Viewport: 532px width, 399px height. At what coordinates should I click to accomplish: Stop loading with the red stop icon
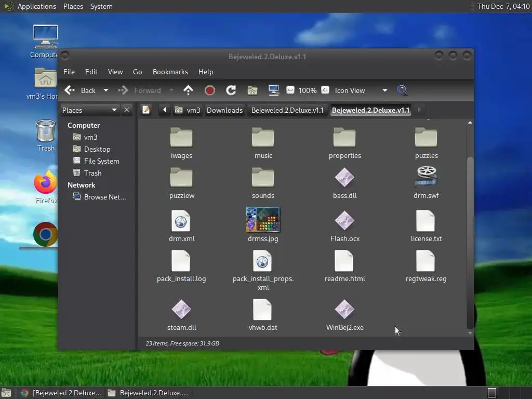(x=210, y=90)
